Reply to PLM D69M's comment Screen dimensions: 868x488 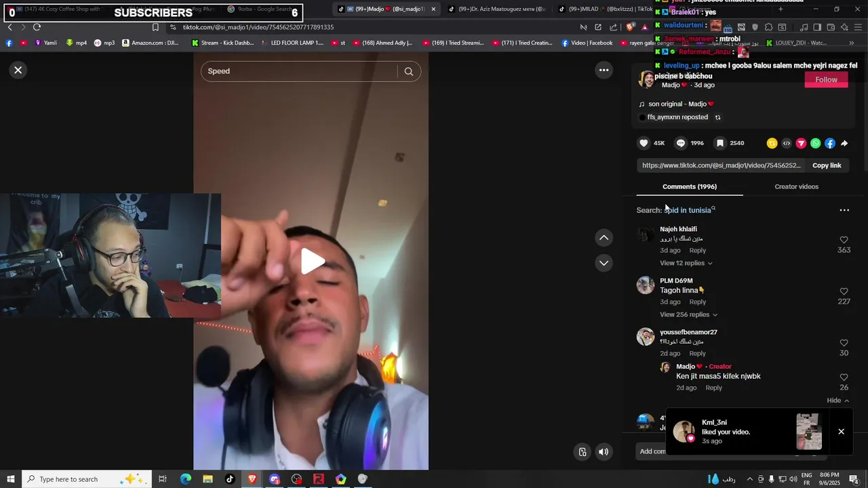pyautogui.click(x=698, y=302)
